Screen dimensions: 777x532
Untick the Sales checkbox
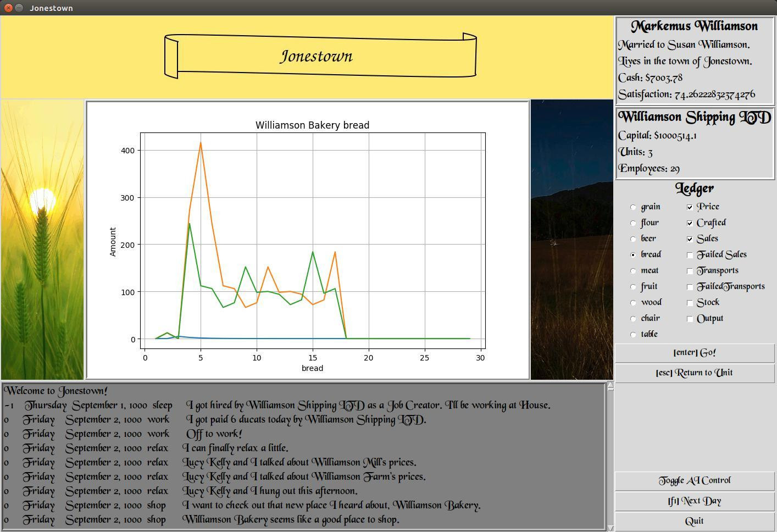point(690,239)
